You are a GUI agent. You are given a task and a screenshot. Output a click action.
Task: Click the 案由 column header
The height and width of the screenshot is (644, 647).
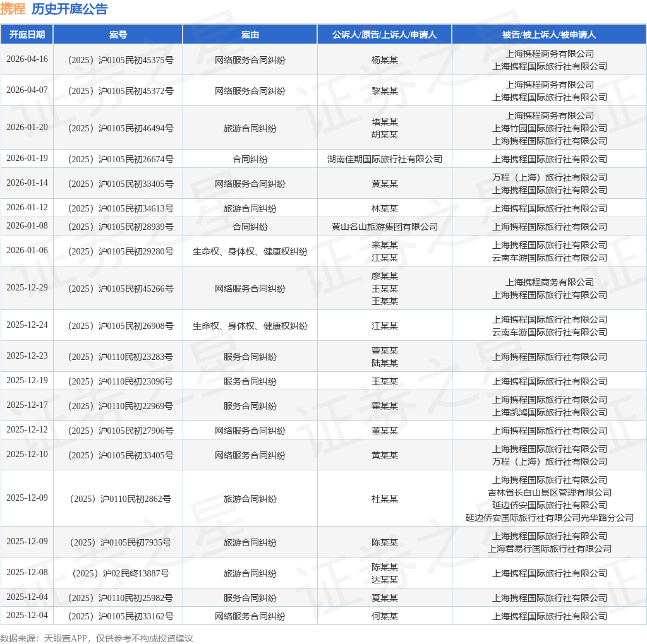(x=250, y=35)
